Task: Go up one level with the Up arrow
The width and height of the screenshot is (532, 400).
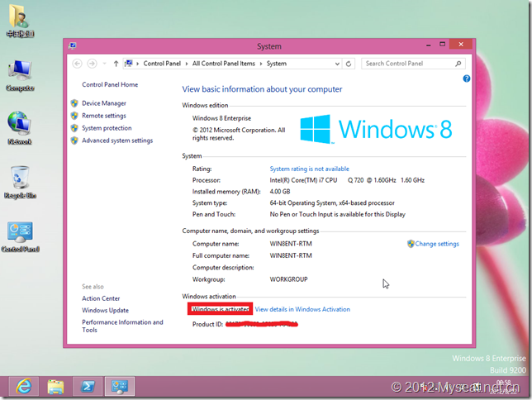Action: click(116, 64)
